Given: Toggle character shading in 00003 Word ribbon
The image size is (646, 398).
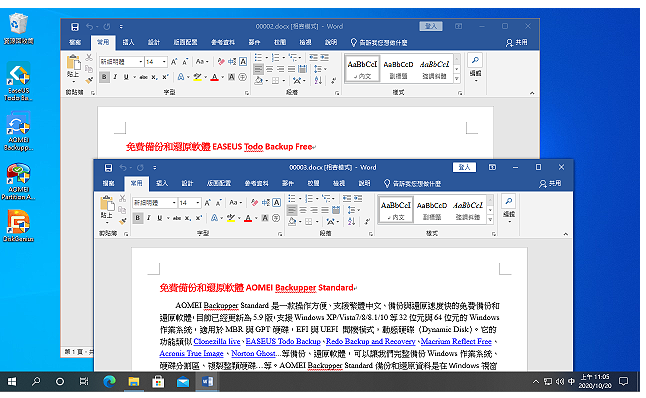Looking at the screenshot, I should 265,218.
